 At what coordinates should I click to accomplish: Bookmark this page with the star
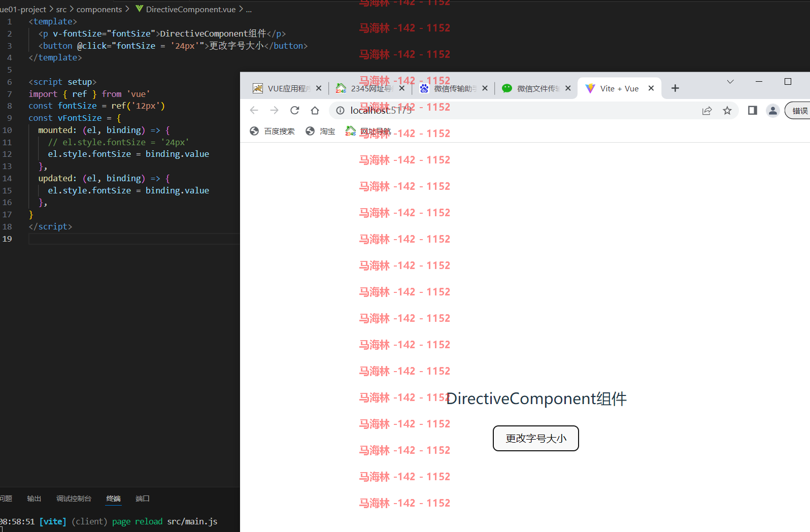click(727, 110)
